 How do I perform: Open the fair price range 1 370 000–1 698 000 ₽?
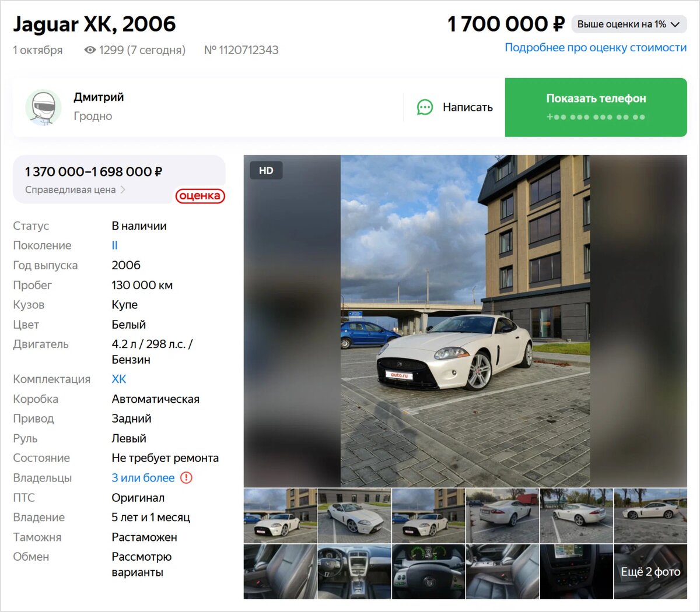coord(93,171)
